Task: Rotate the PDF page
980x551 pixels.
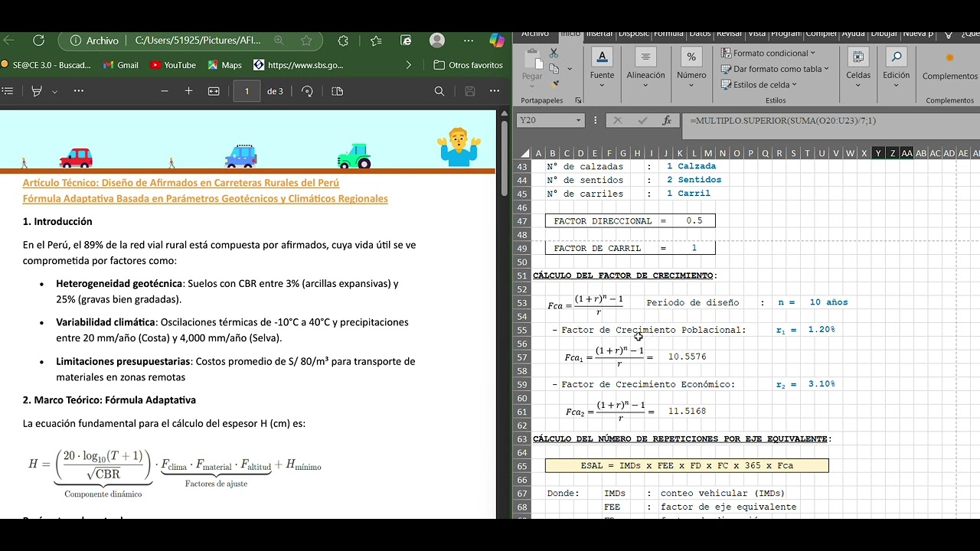Action: pyautogui.click(x=307, y=91)
